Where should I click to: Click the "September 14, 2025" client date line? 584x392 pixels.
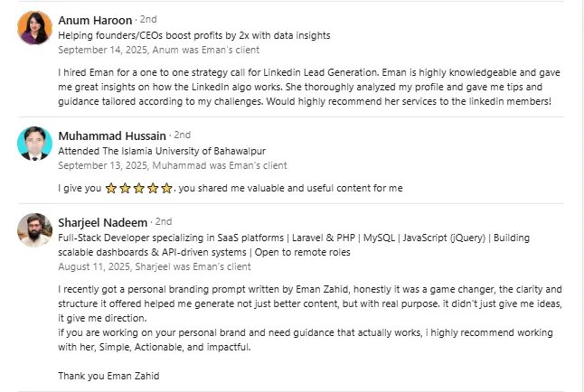point(158,49)
